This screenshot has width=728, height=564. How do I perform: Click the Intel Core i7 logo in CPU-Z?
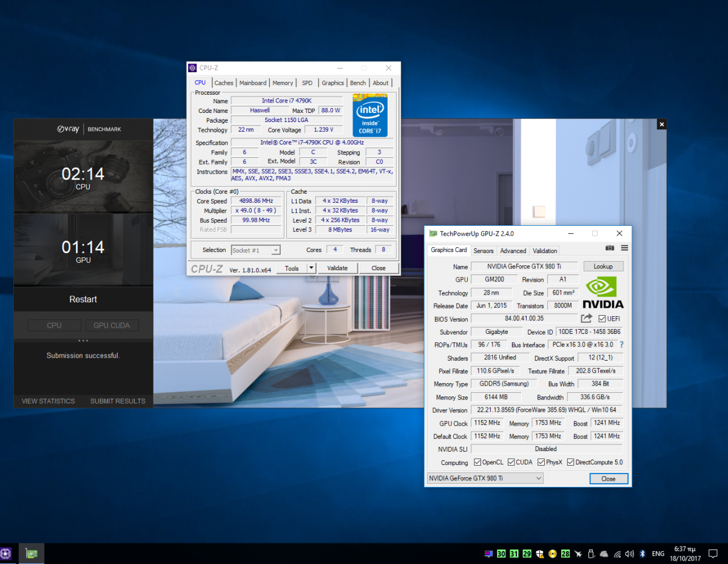point(370,115)
